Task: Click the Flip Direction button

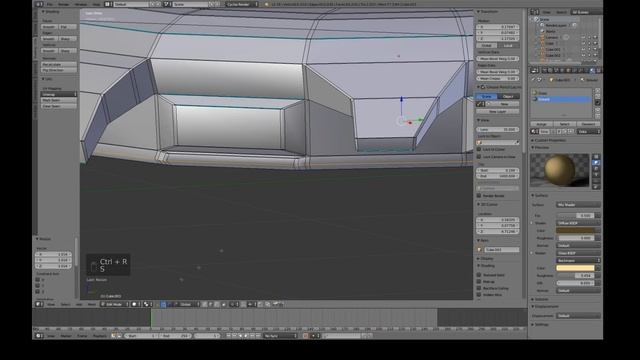Action: [x=59, y=70]
